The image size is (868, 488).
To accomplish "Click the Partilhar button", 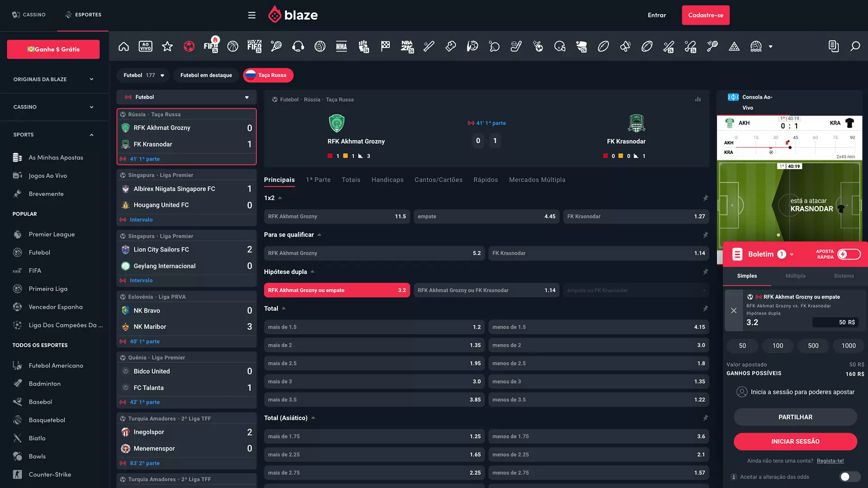I will click(x=795, y=417).
